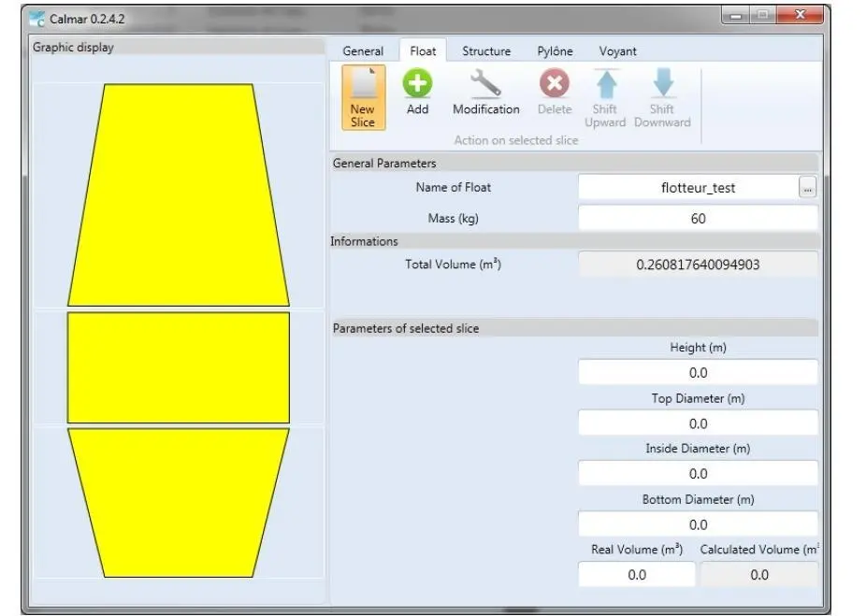Open the Structure tab
The height and width of the screenshot is (616, 866).
point(486,51)
